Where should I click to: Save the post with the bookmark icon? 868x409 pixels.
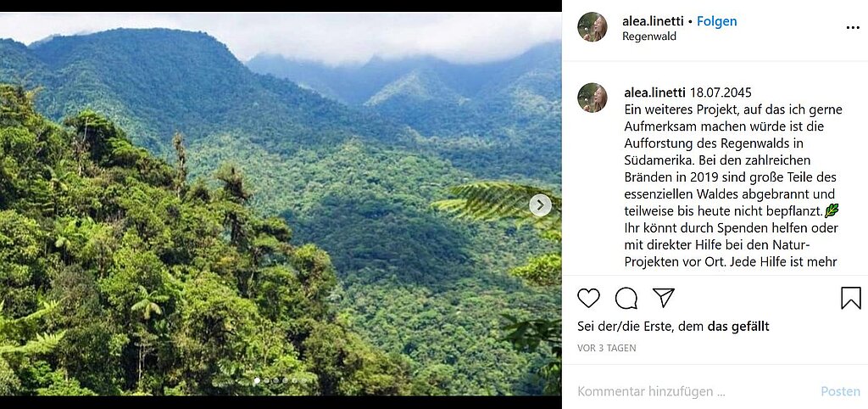click(850, 298)
